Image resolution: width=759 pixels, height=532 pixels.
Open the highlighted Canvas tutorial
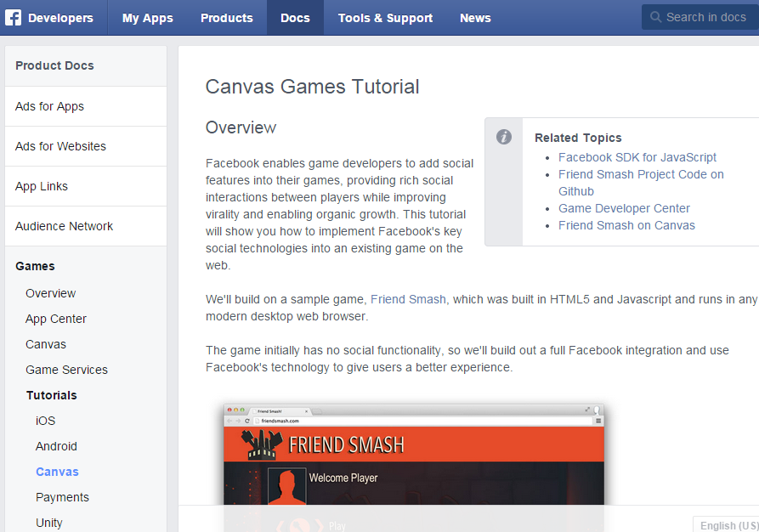[x=57, y=472]
